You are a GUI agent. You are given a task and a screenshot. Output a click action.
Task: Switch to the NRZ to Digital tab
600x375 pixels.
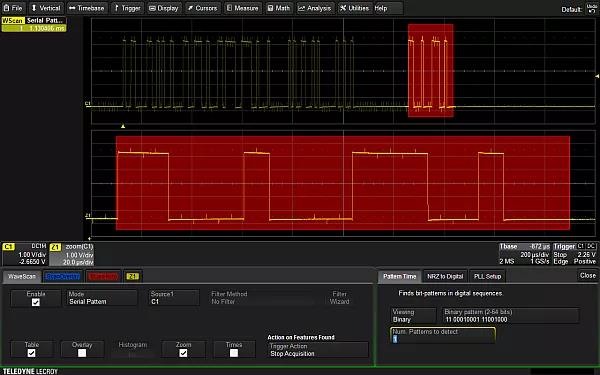point(445,276)
